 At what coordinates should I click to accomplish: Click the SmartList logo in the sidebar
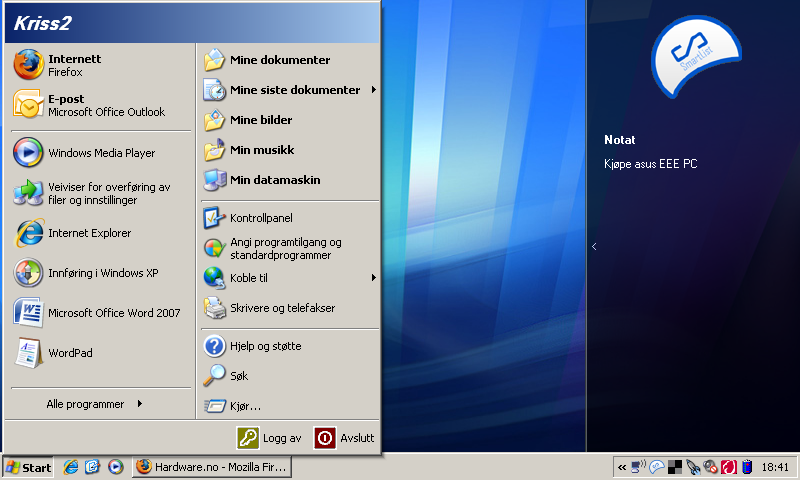pyautogui.click(x=696, y=56)
